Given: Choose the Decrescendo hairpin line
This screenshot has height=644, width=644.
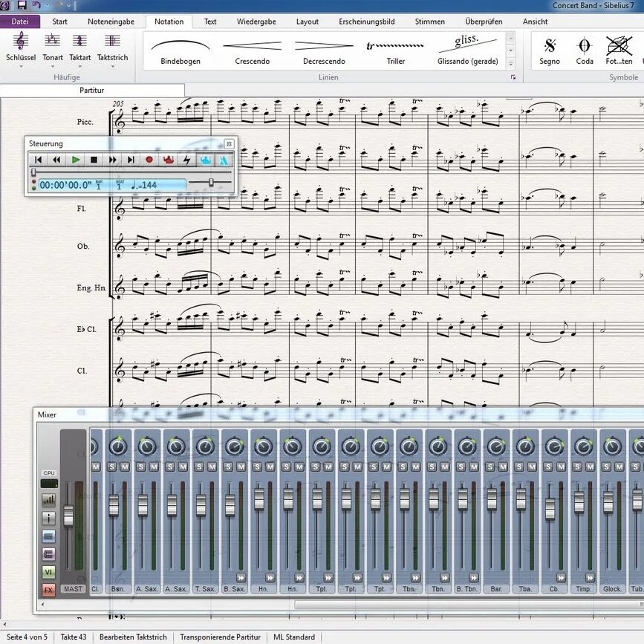Looking at the screenshot, I should [x=324, y=51].
